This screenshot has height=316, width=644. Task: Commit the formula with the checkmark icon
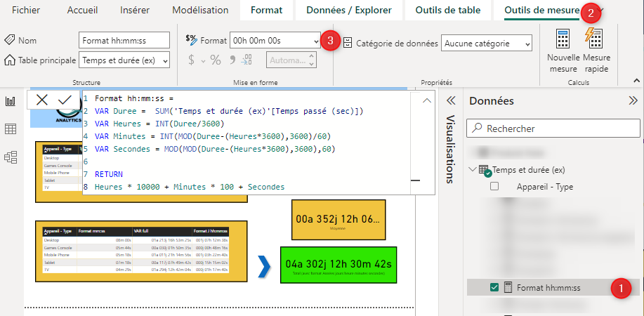65,100
